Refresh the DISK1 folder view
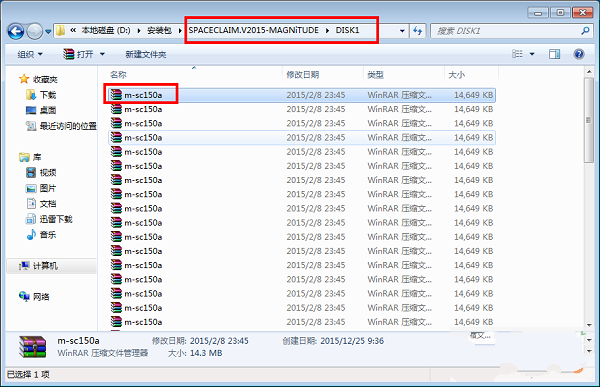Image resolution: width=600 pixels, height=387 pixels. point(417,31)
